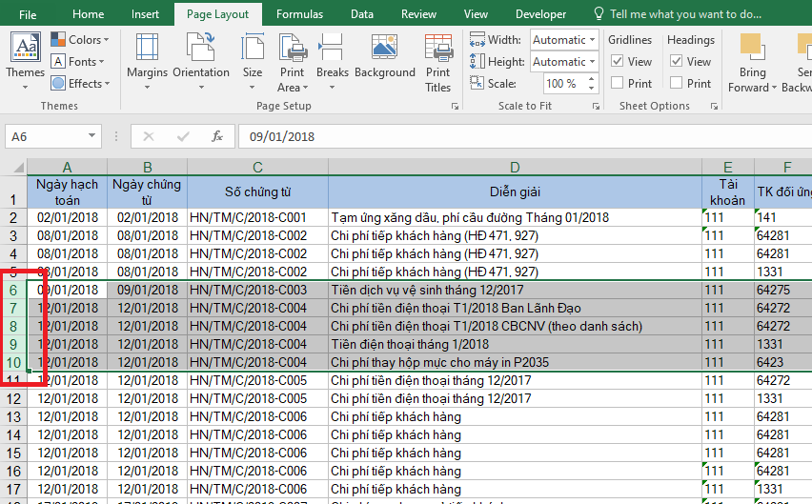
Task: Enable Gridlines Print checkbox
Action: click(x=618, y=84)
